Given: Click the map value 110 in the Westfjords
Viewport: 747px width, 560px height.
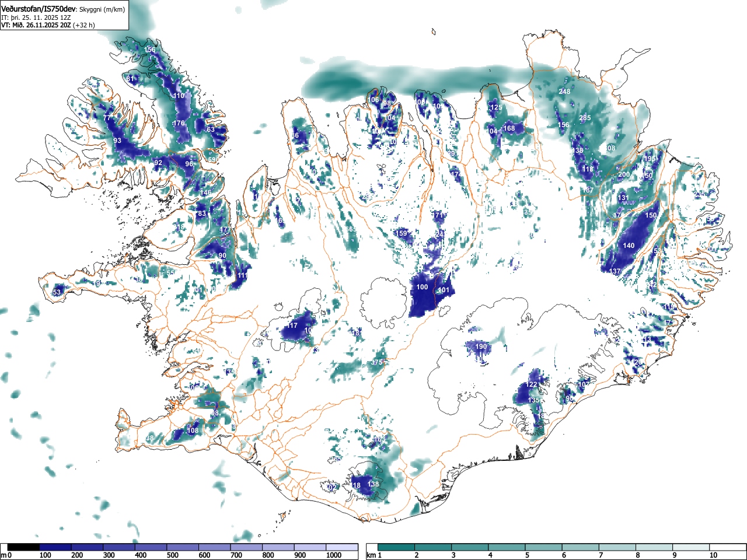Looking at the screenshot, I should coord(179,96).
